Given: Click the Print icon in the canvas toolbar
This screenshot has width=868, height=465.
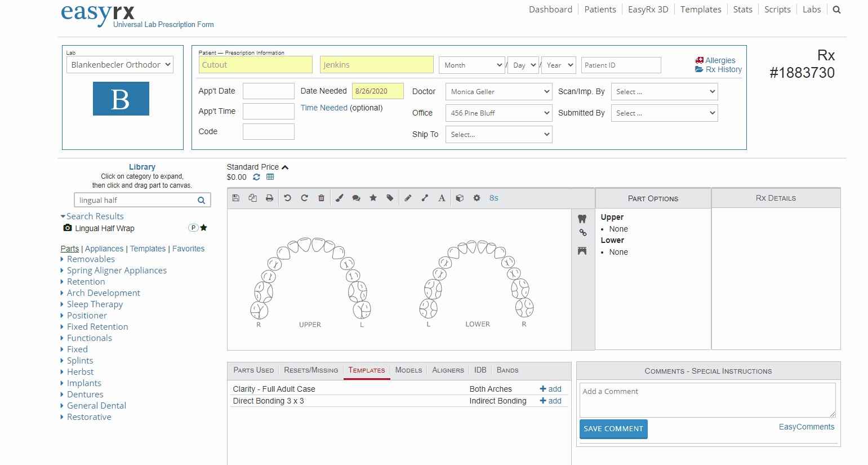Looking at the screenshot, I should point(270,198).
